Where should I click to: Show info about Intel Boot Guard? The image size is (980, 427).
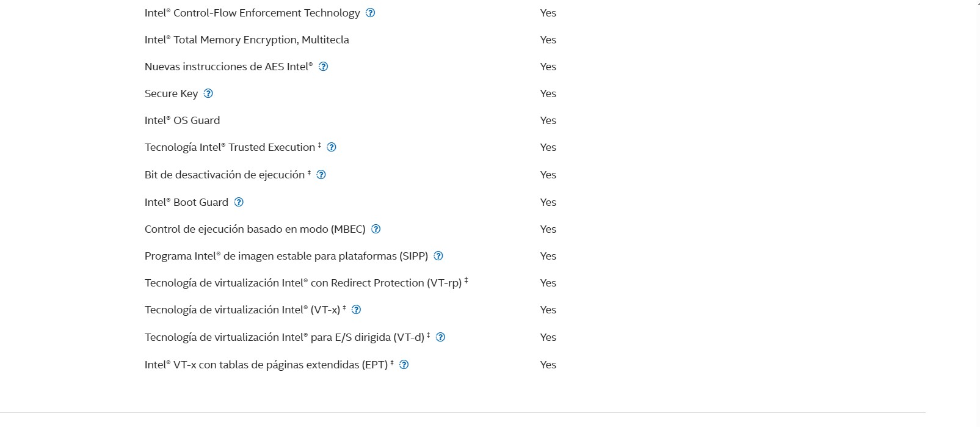pyautogui.click(x=239, y=202)
